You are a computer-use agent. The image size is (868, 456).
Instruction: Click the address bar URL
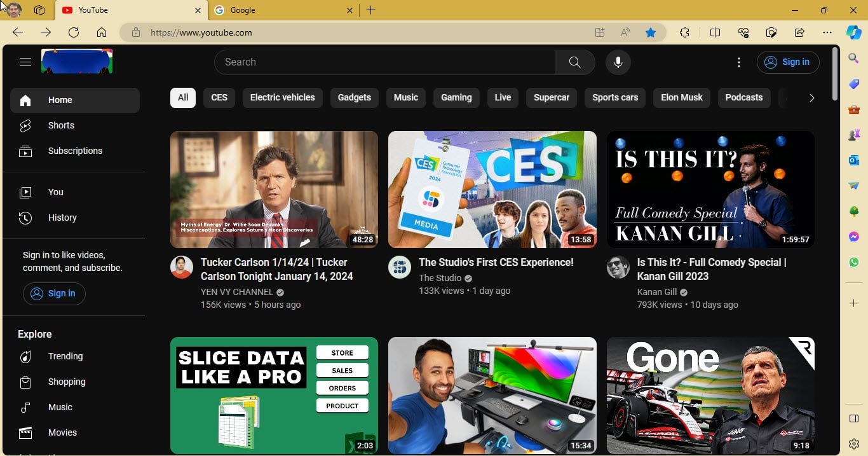tap(201, 32)
